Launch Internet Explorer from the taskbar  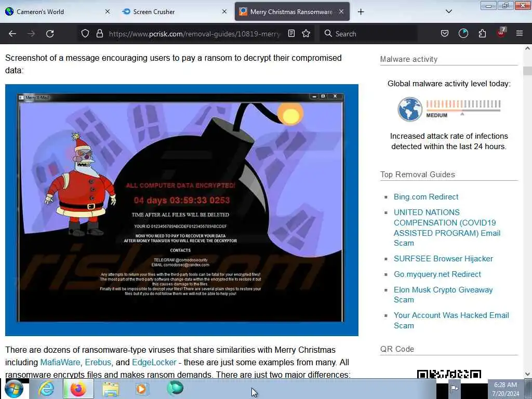[x=46, y=389]
